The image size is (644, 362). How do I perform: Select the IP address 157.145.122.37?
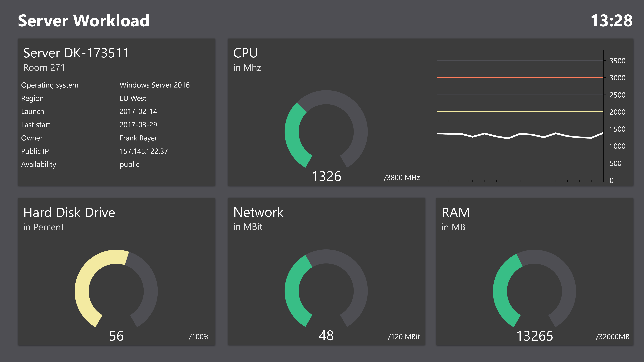click(144, 151)
